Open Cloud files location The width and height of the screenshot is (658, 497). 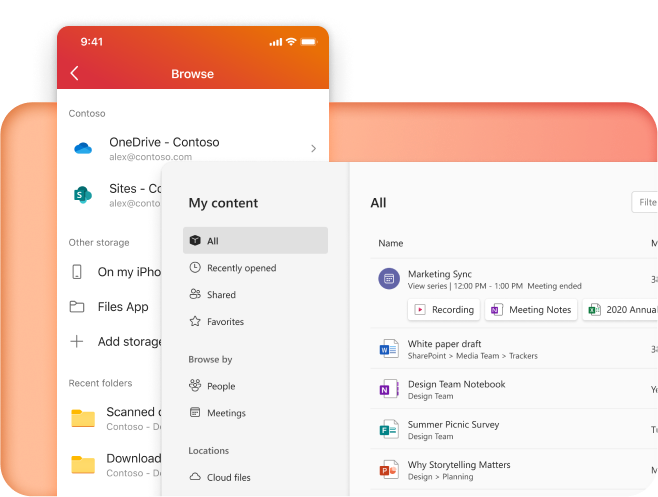228,477
